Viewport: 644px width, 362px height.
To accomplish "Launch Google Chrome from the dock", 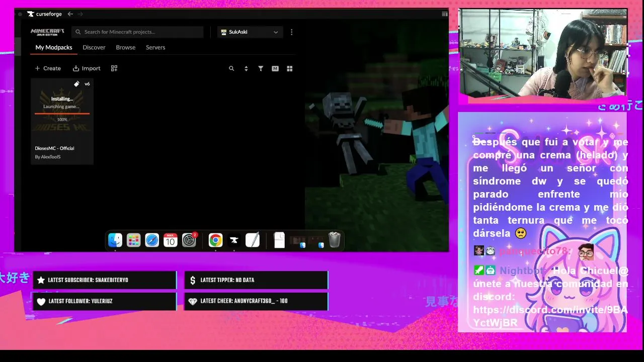I will [x=215, y=240].
